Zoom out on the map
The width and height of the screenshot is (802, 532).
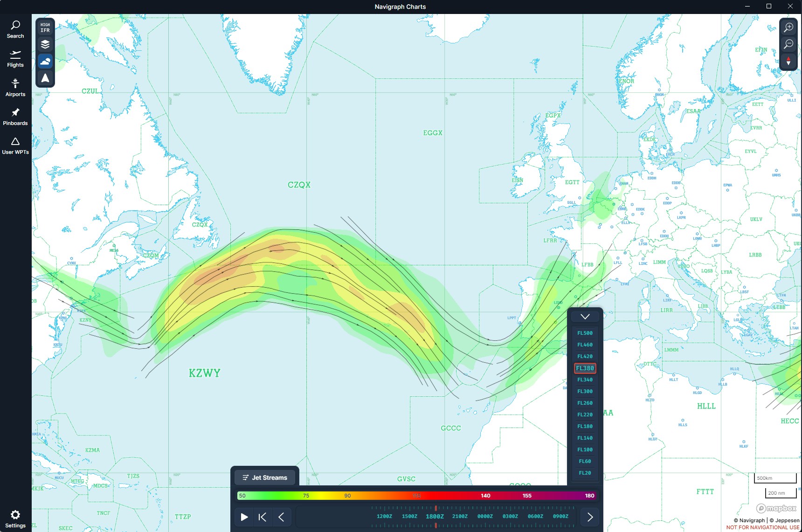pos(788,44)
